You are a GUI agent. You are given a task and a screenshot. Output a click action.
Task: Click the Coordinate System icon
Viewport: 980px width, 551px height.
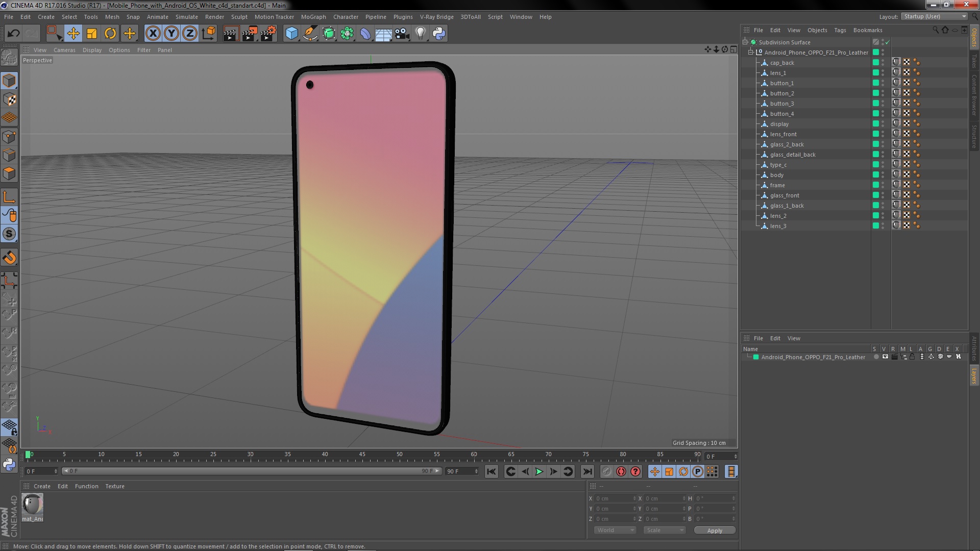click(209, 34)
